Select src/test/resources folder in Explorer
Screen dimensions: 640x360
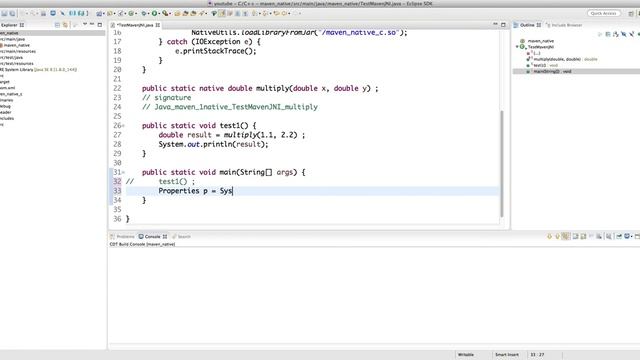click(x=17, y=64)
